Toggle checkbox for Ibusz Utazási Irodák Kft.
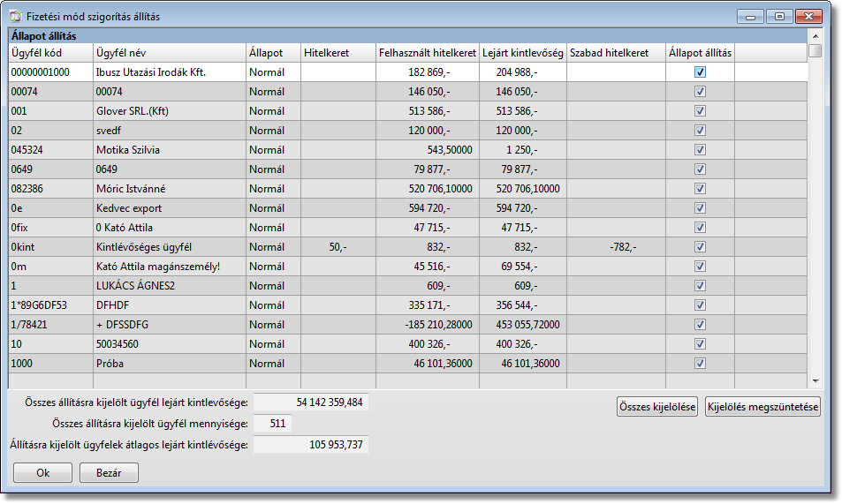This screenshot has width=842, height=504. coord(700,71)
